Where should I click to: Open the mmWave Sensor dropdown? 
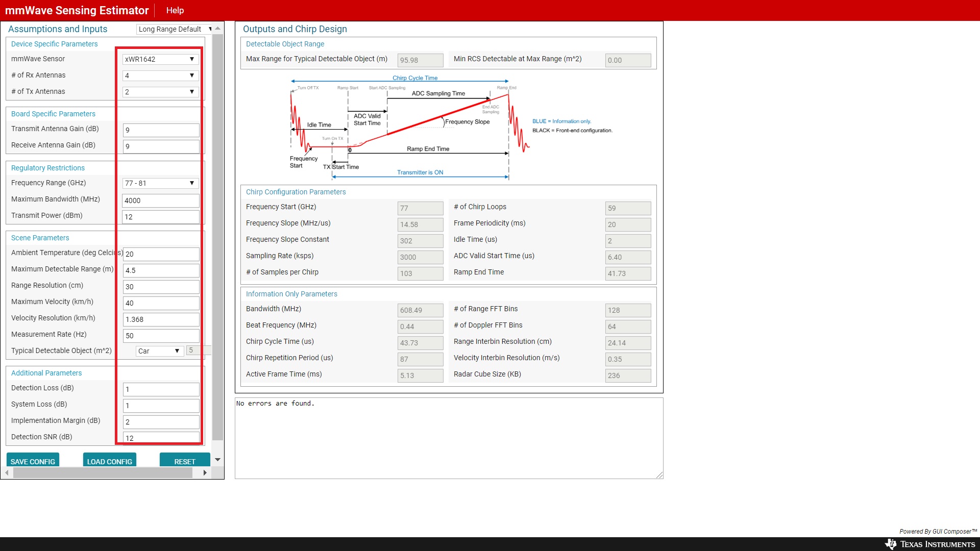[160, 59]
